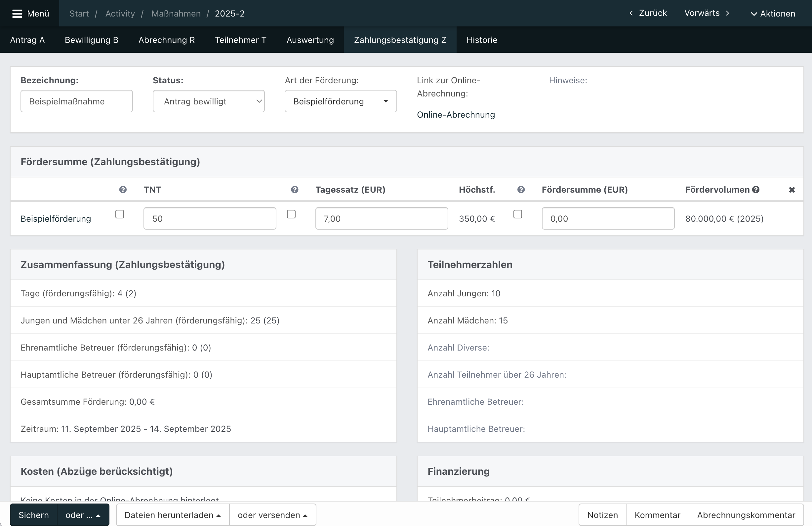The image size is (812, 526).
Task: Click 'Jungen und Mädchen unter 26 Jahren' row
Action: (203, 320)
